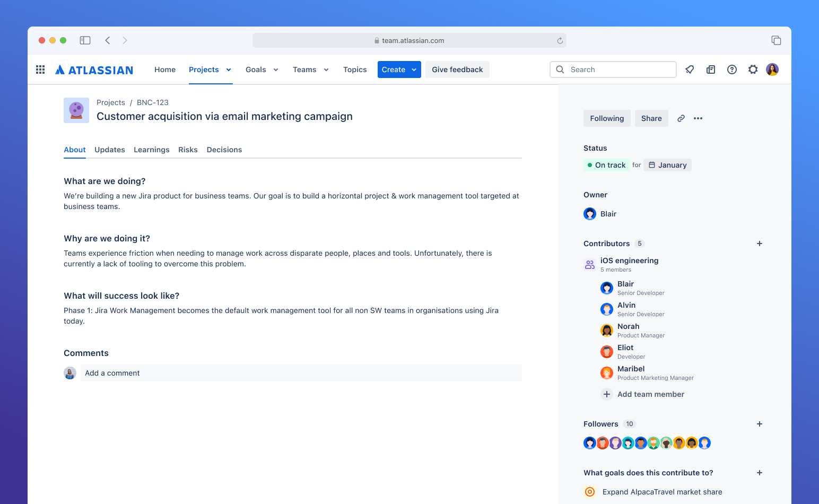Click the AlpacaTravel goal target icon

[590, 492]
